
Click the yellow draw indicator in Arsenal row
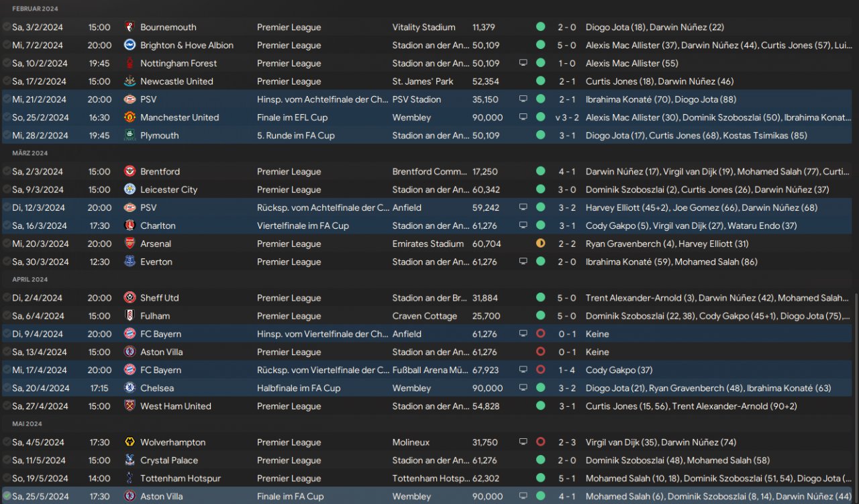click(x=541, y=244)
